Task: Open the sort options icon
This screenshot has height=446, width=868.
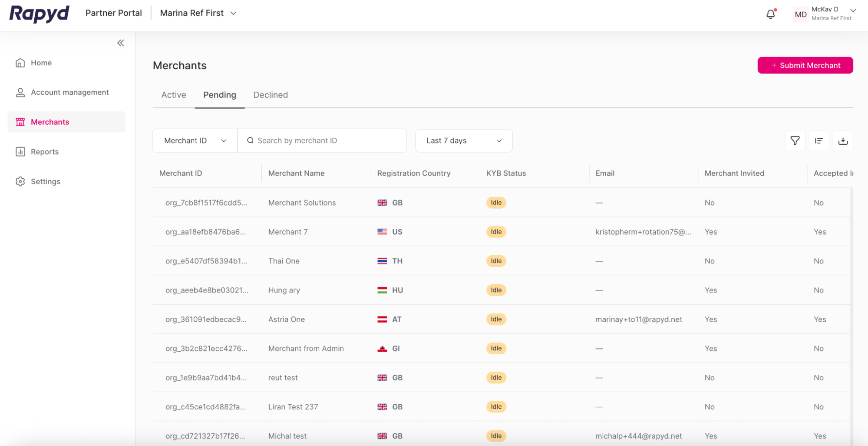Action: pyautogui.click(x=819, y=140)
